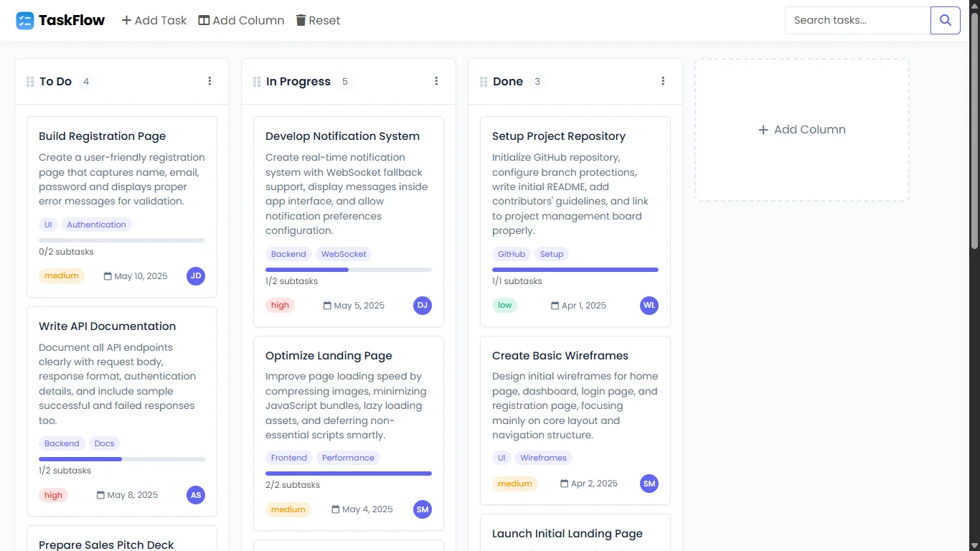This screenshot has width=980, height=551.
Task: Click the WebSocket tag
Action: point(344,254)
